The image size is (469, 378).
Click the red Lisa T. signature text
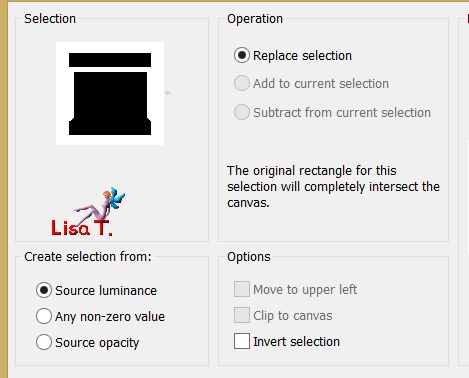pyautogui.click(x=82, y=228)
